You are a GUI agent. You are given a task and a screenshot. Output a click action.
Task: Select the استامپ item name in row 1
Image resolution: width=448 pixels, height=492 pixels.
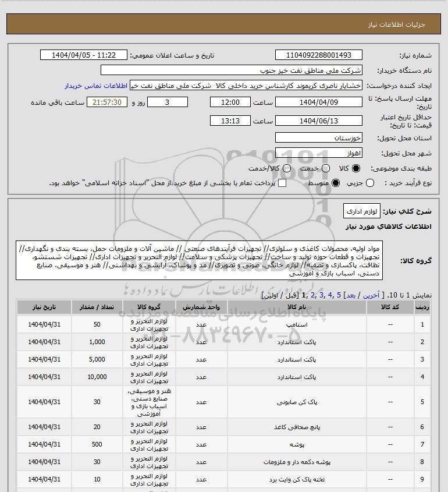pos(297,325)
